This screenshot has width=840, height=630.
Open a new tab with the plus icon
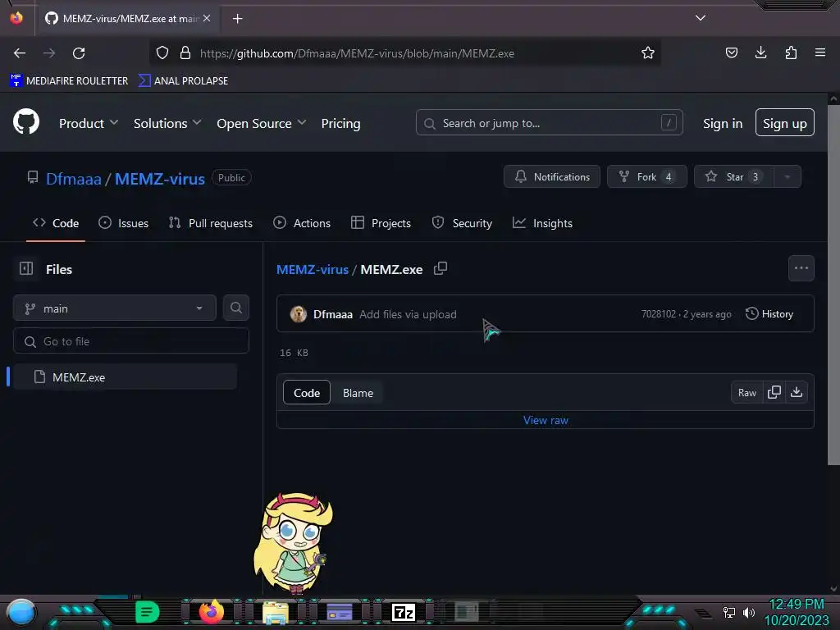click(237, 19)
